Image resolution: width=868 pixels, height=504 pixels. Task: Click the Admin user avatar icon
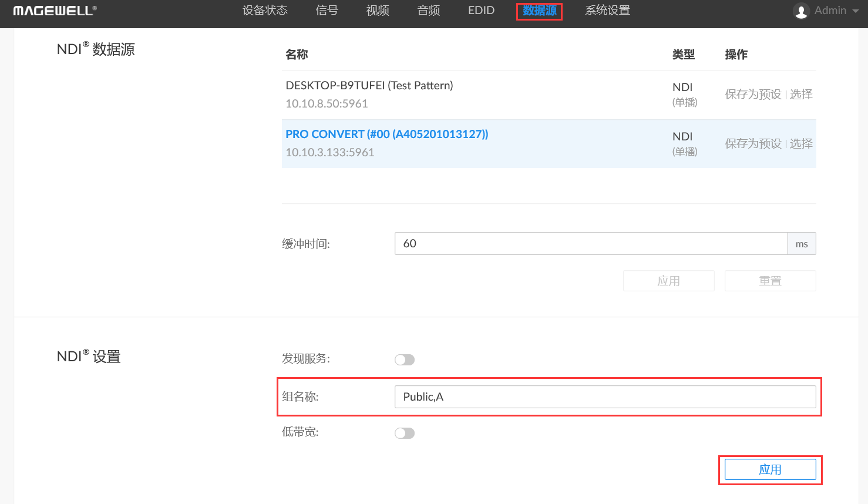[x=800, y=11]
